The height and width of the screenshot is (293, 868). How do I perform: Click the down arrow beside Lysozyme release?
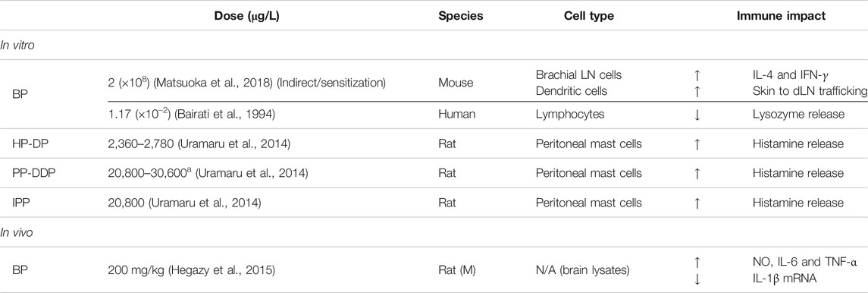tap(697, 115)
